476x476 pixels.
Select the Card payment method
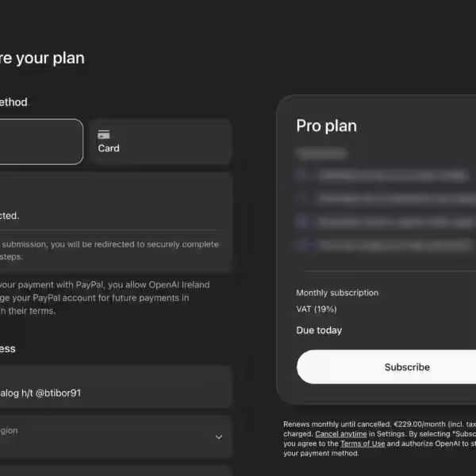pos(160,142)
